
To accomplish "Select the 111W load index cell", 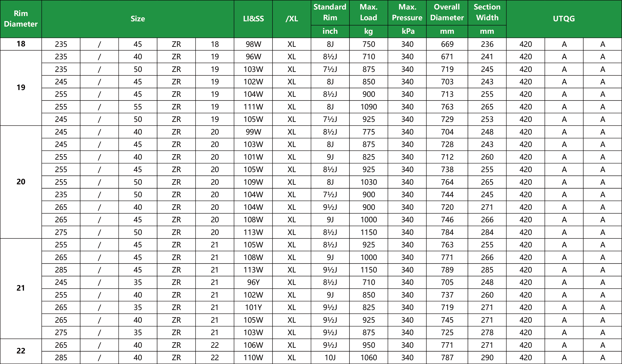I will 253,107.
